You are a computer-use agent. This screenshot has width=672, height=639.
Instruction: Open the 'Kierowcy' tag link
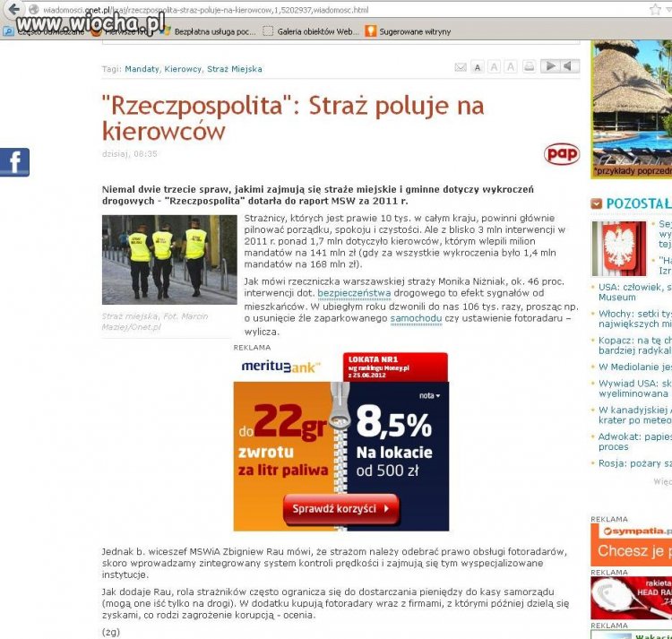(x=183, y=69)
